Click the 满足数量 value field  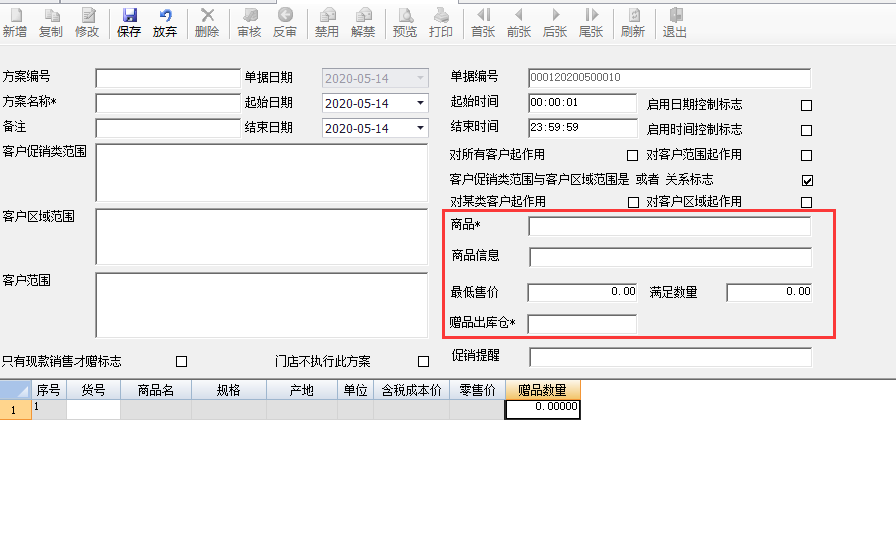(769, 292)
